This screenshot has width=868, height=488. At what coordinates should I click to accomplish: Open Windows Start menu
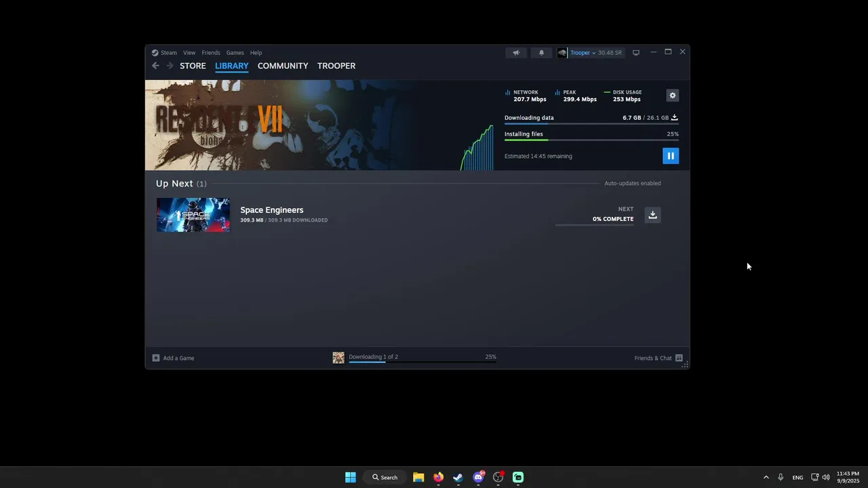coord(351,477)
